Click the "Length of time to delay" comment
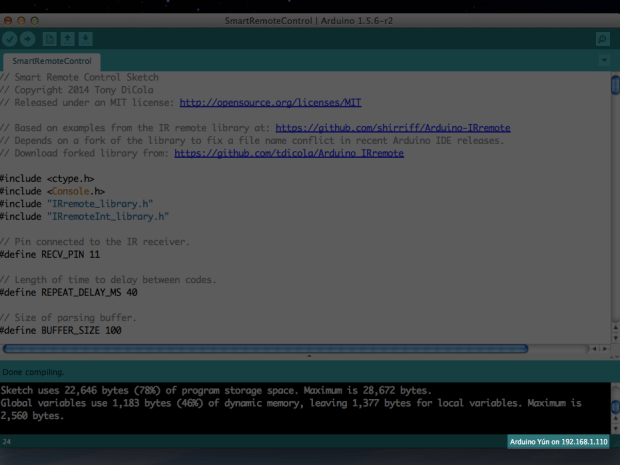This screenshot has width=620, height=465. [108, 280]
